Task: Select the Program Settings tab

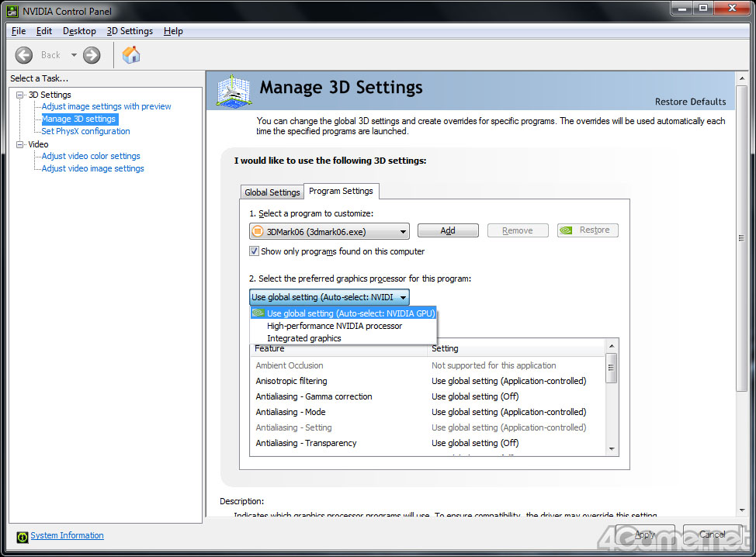Action: coord(341,192)
